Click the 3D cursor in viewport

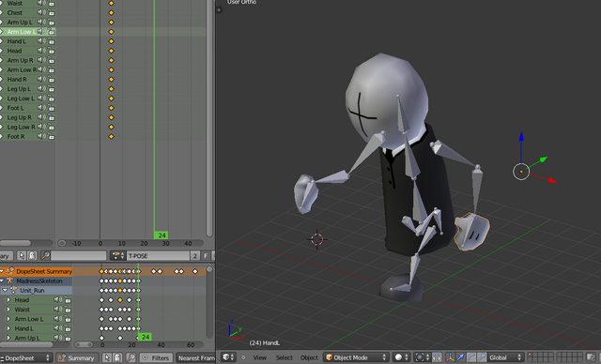(317, 239)
